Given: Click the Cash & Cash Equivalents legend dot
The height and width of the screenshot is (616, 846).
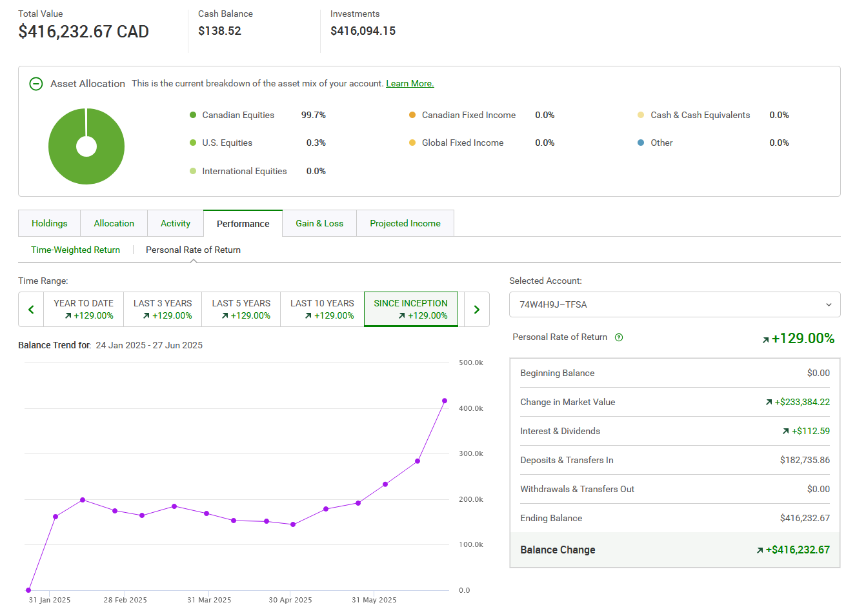Looking at the screenshot, I should (641, 115).
